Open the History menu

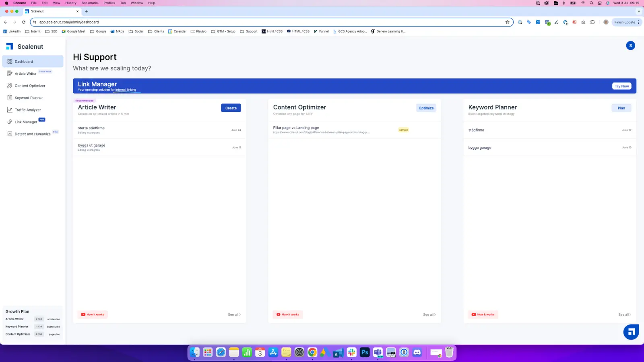71,3
